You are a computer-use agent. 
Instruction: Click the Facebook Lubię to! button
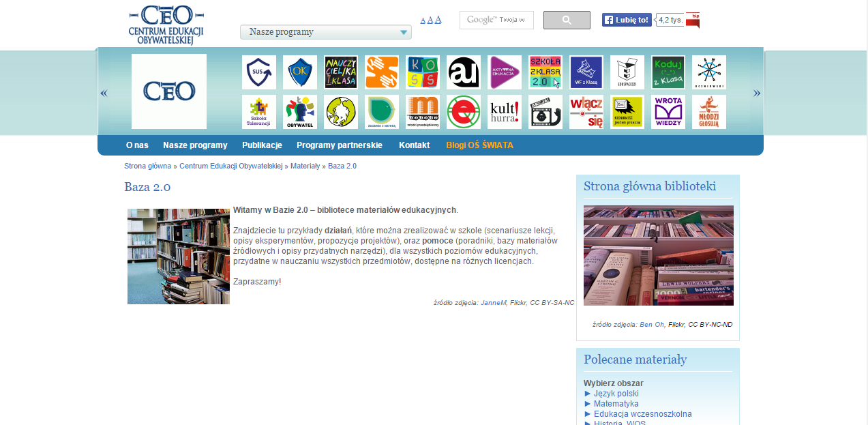coord(627,20)
